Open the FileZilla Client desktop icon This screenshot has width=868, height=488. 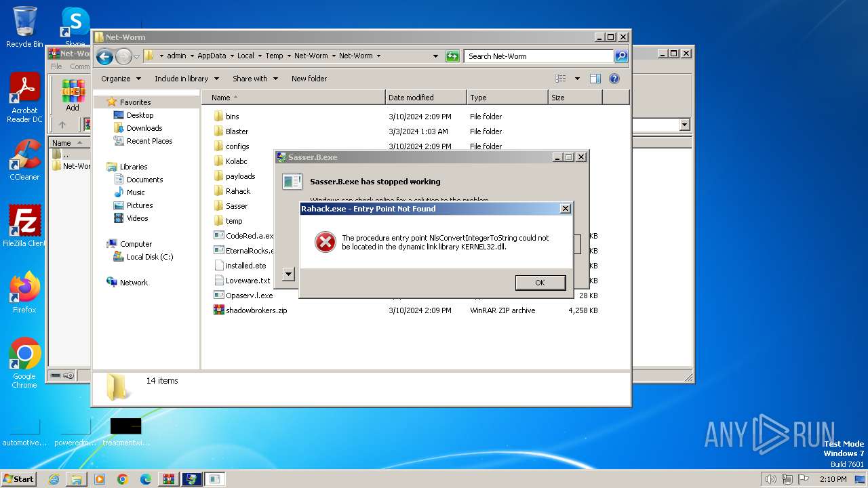coord(24,226)
